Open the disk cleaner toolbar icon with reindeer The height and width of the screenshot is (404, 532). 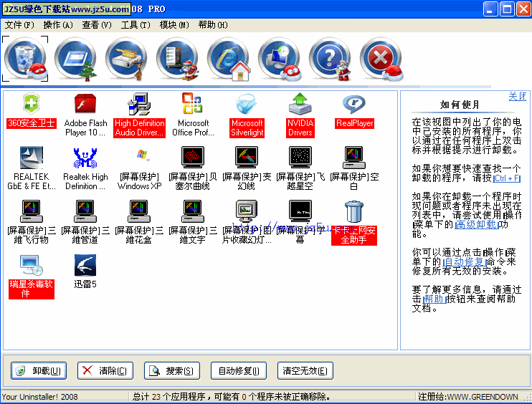pyautogui.click(x=127, y=59)
